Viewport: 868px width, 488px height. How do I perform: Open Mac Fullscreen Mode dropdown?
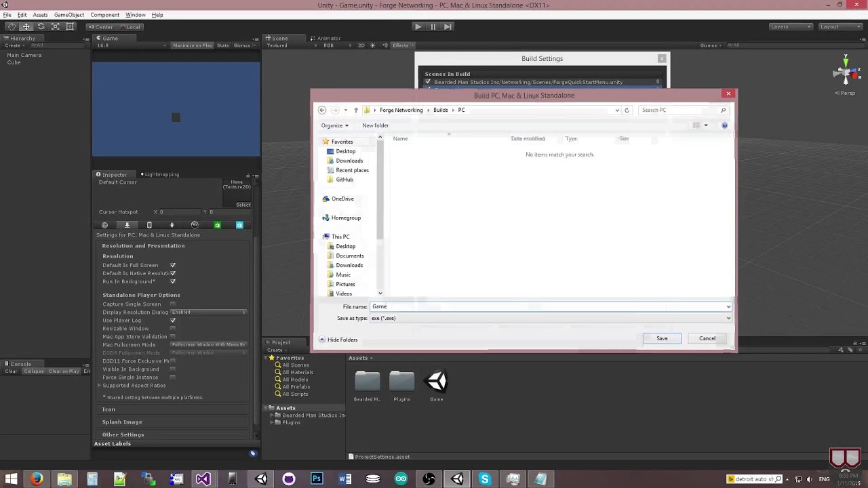208,345
